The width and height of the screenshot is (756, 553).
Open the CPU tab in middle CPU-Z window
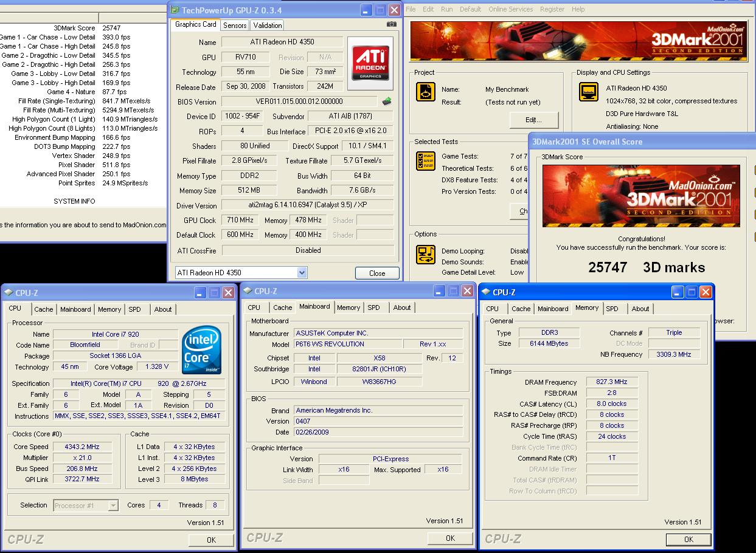(254, 308)
